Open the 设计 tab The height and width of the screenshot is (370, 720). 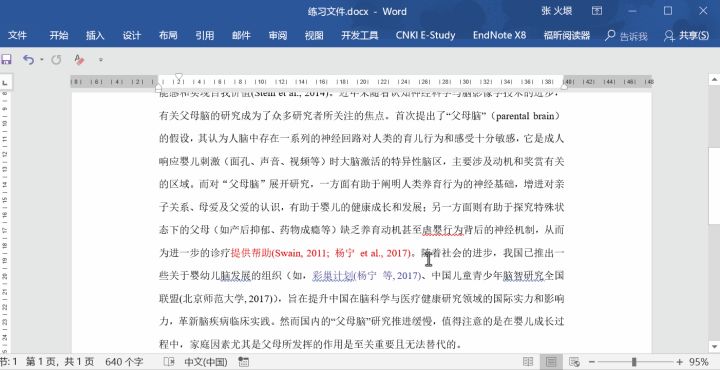pos(132,35)
